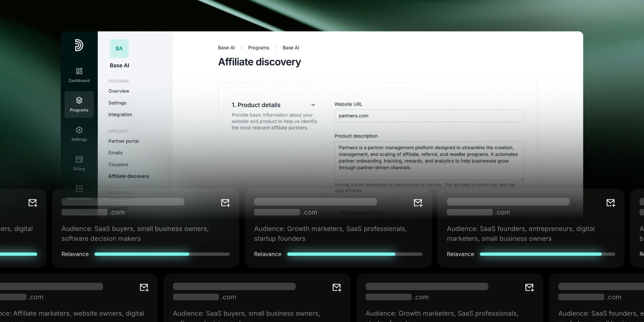Click relevance bar on SaaS buyers card
Image resolution: width=644 pixels, height=322 pixels.
pos(162,254)
